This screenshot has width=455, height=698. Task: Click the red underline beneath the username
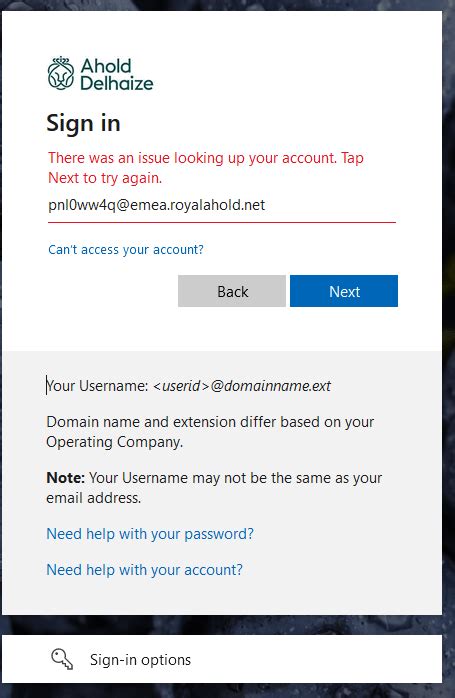pos(222,222)
